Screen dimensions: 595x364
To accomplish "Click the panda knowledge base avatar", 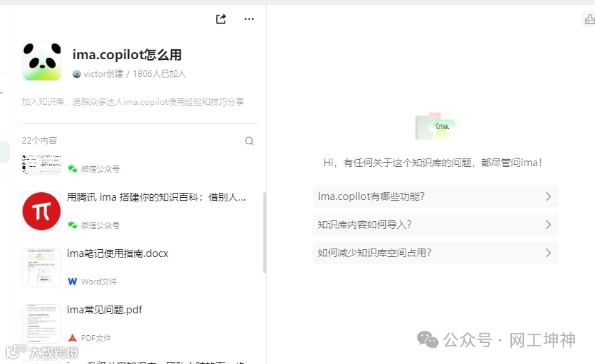I will 42,61.
